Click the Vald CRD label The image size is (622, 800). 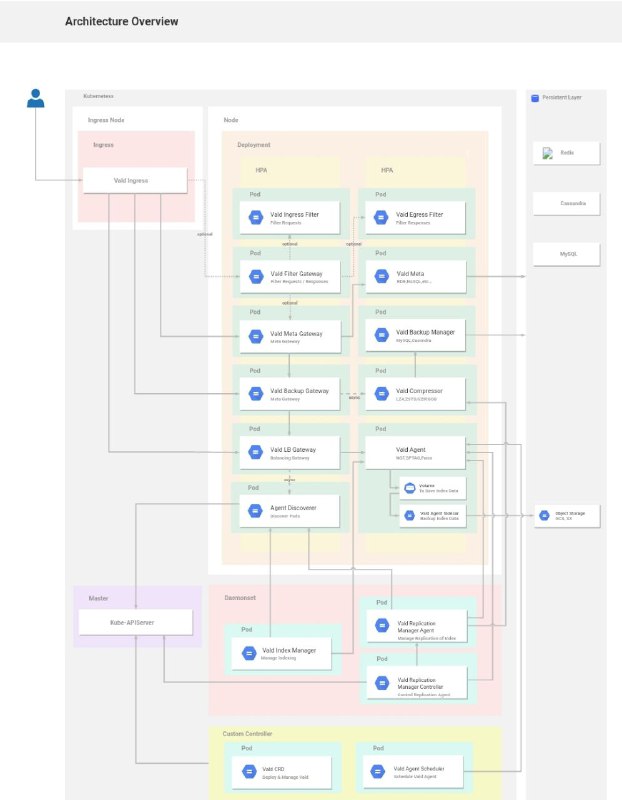pos(273,769)
